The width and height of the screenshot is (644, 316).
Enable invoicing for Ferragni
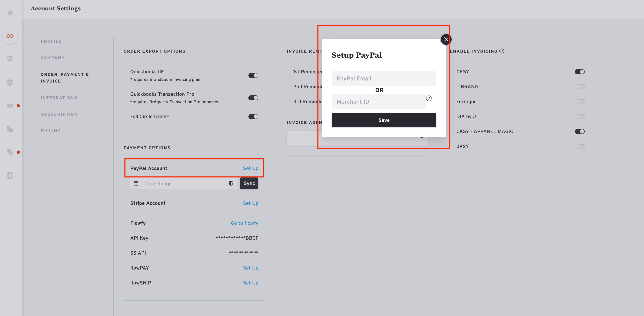(580, 102)
